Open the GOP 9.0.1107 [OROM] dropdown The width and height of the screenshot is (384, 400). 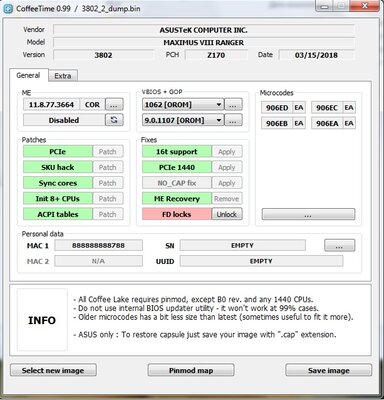pyautogui.click(x=183, y=120)
